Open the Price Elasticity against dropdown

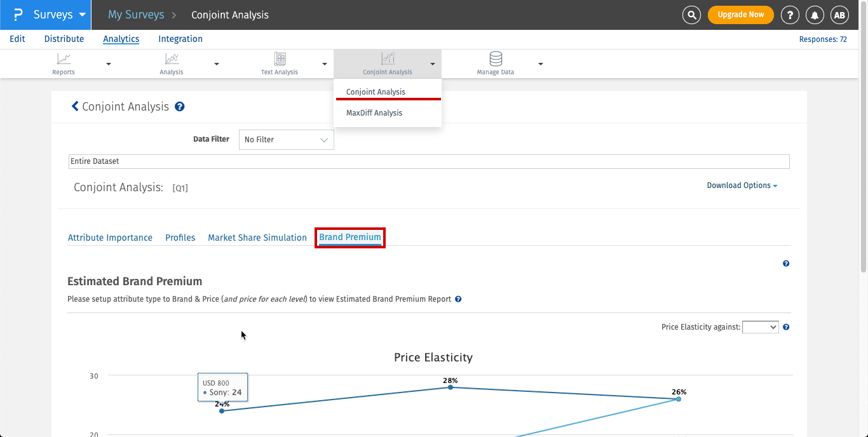[x=760, y=327]
